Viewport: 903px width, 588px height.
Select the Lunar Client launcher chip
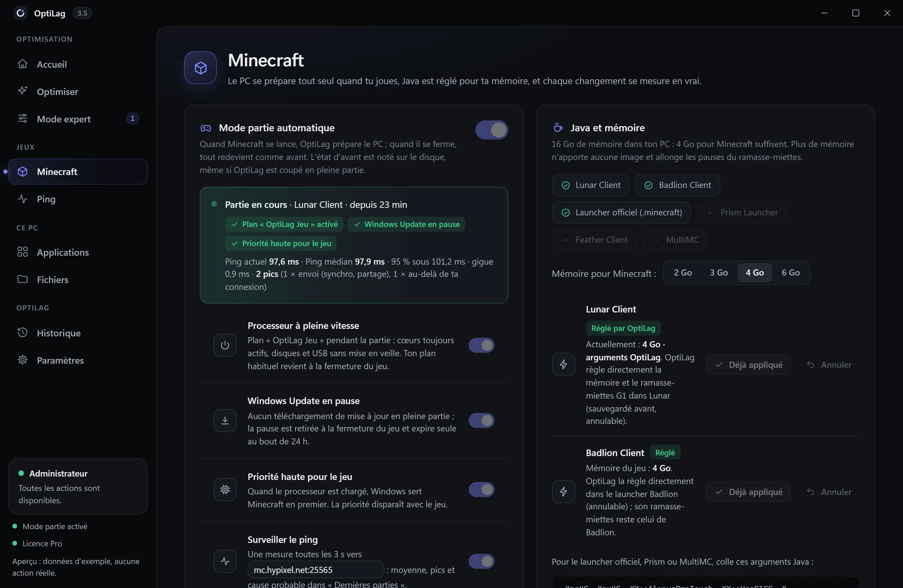click(x=590, y=185)
